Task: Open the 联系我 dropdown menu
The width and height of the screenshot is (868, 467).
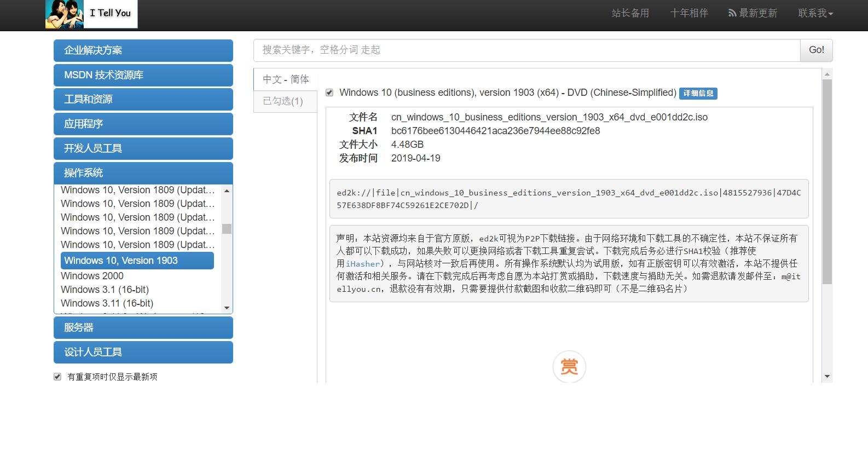Action: pos(815,13)
